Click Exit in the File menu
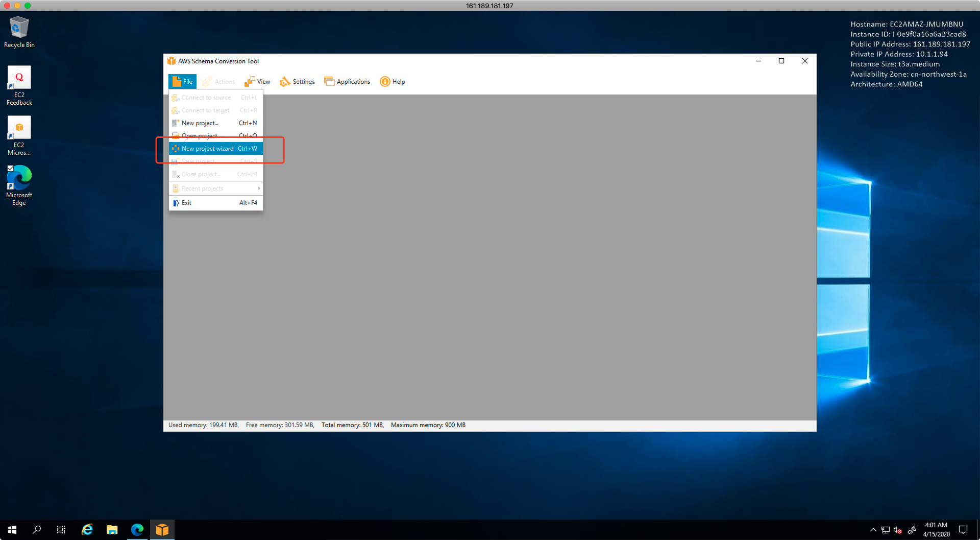 [186, 203]
